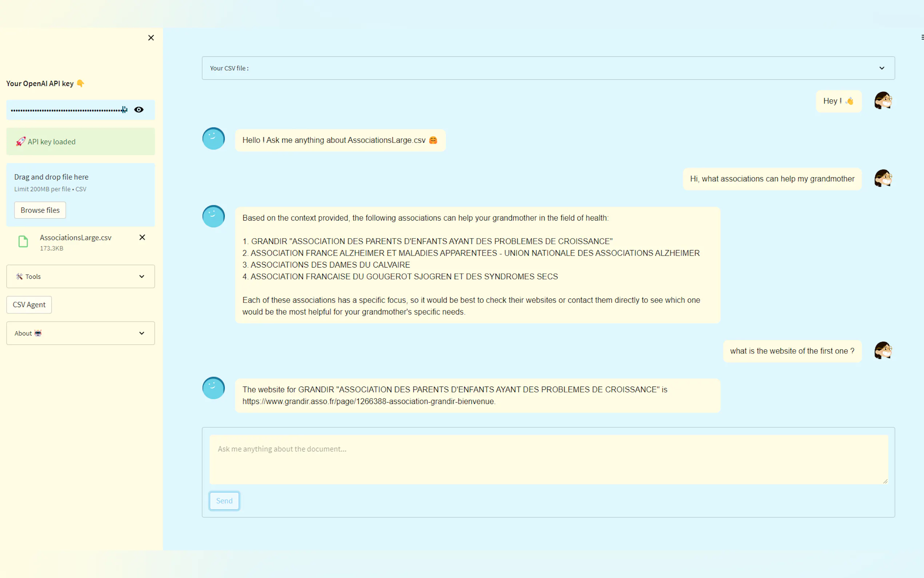Click the text area resize handle
924x578 pixels.
[x=885, y=481]
